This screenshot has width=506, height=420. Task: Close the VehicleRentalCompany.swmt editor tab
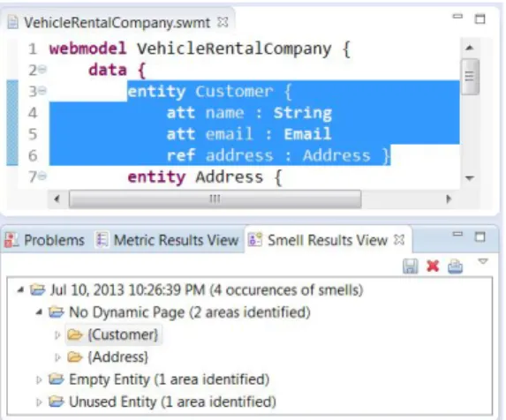(x=223, y=22)
